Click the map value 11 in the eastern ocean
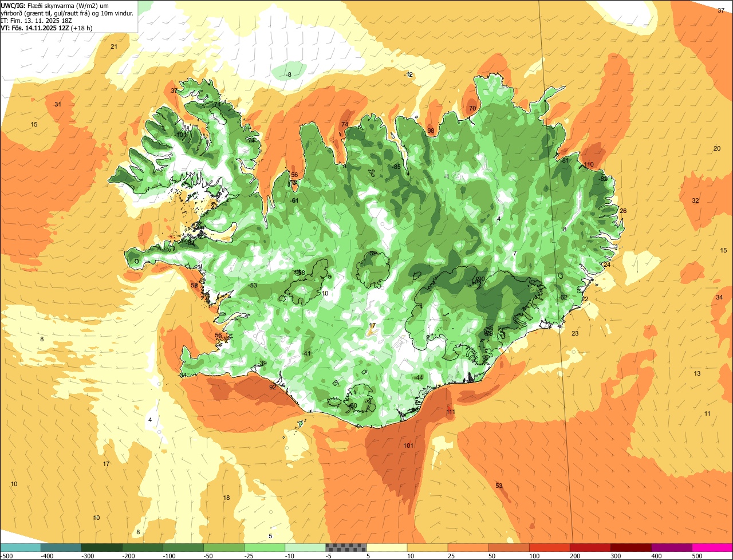Viewport: 733px width, 560px height. tap(707, 413)
